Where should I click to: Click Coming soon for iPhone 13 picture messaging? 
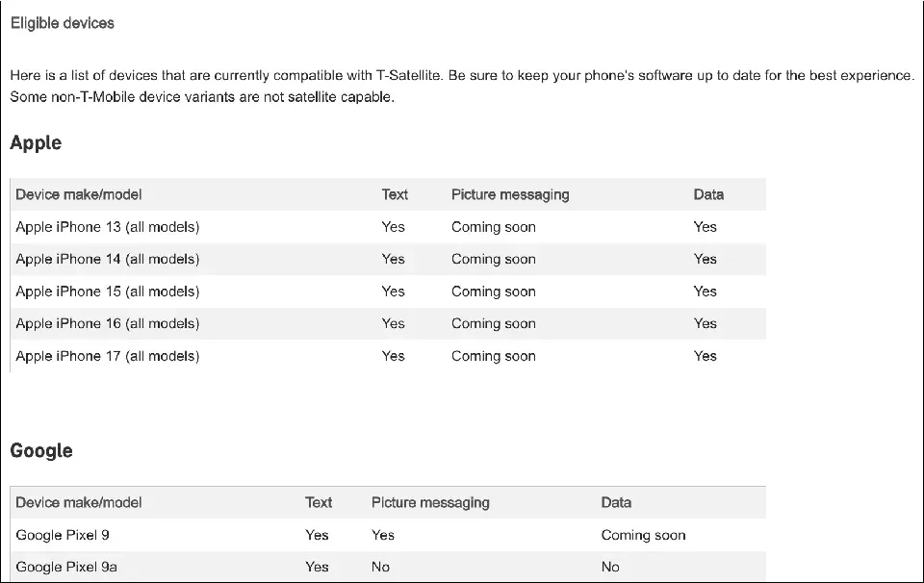pos(494,227)
